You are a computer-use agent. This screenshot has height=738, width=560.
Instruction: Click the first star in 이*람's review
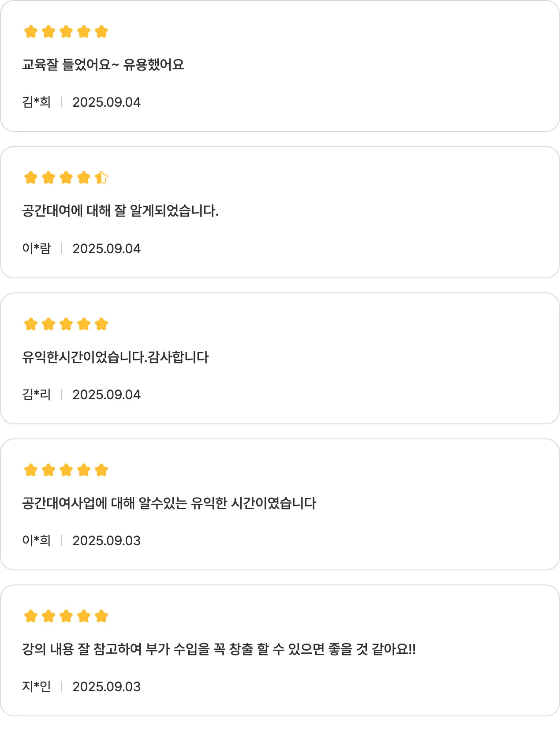pyautogui.click(x=31, y=178)
